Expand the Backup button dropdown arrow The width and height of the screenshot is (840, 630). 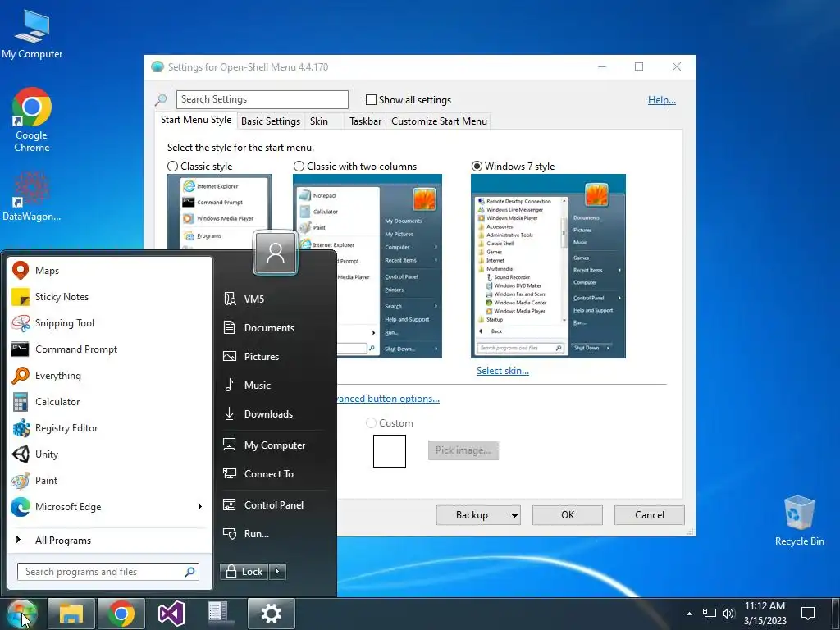[x=514, y=515]
